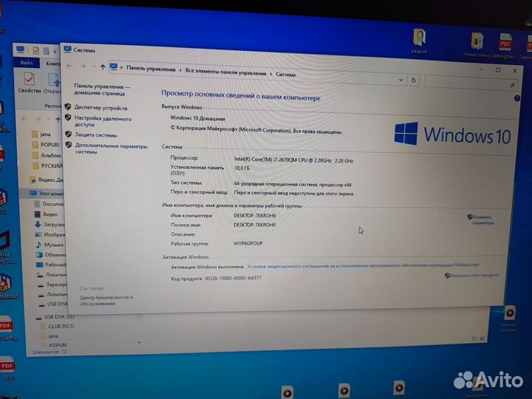Screen dimensions: 532x399
Task: Select Объемные объекты in Explorer tree
Action: click(51, 254)
